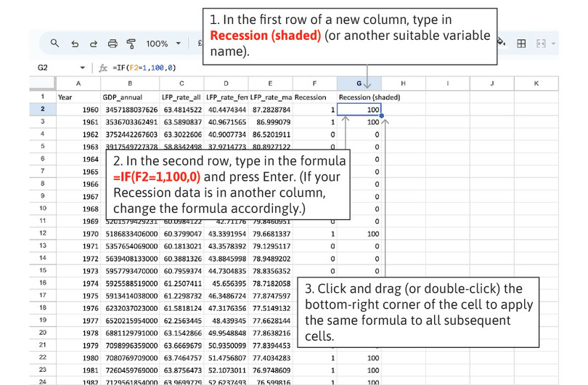Image resolution: width=588 pixels, height=385 pixels.
Task: Click the Redo arrow in toolbar
Action: point(93,44)
